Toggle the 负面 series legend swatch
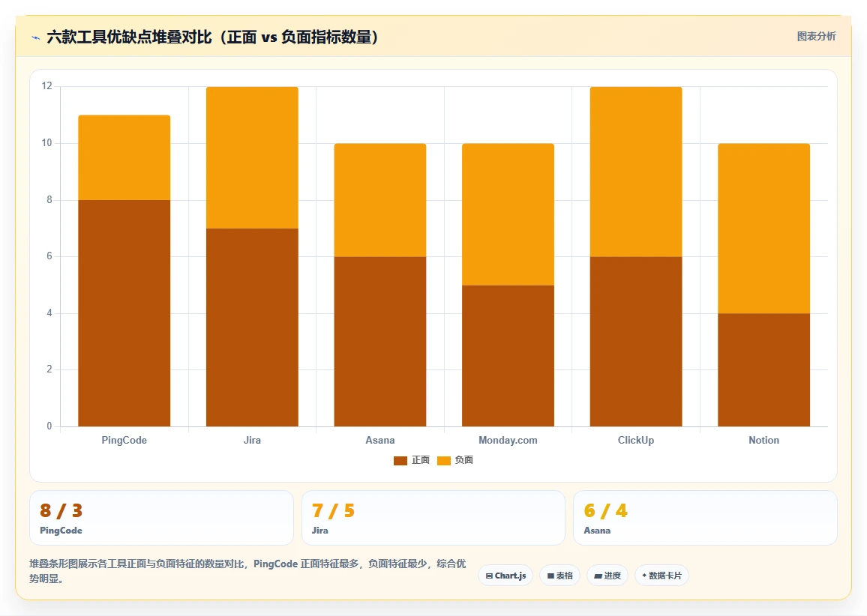Image resolution: width=867 pixels, height=616 pixels. 443,460
